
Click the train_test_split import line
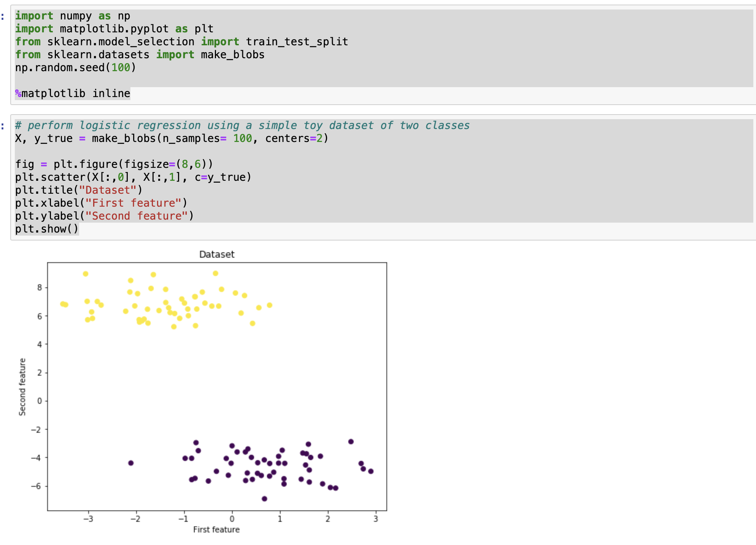point(181,42)
